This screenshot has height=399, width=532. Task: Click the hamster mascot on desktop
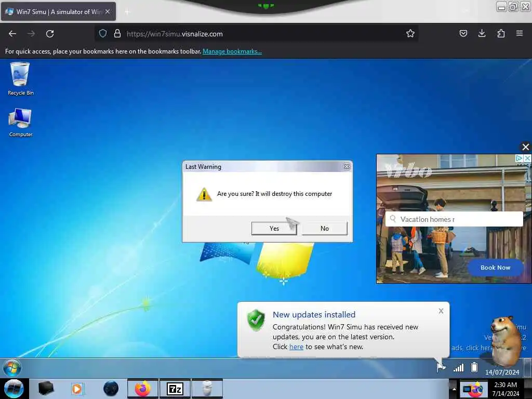coord(506,341)
